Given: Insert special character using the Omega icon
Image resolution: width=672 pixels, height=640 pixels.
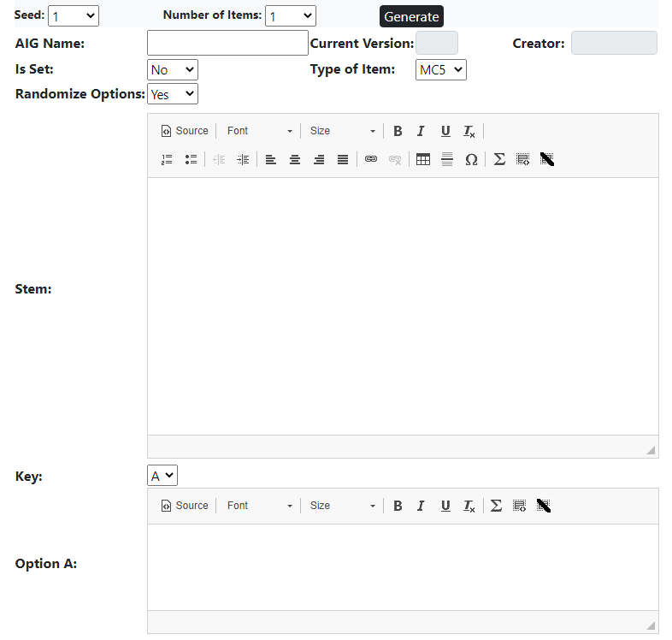Looking at the screenshot, I should [x=471, y=159].
